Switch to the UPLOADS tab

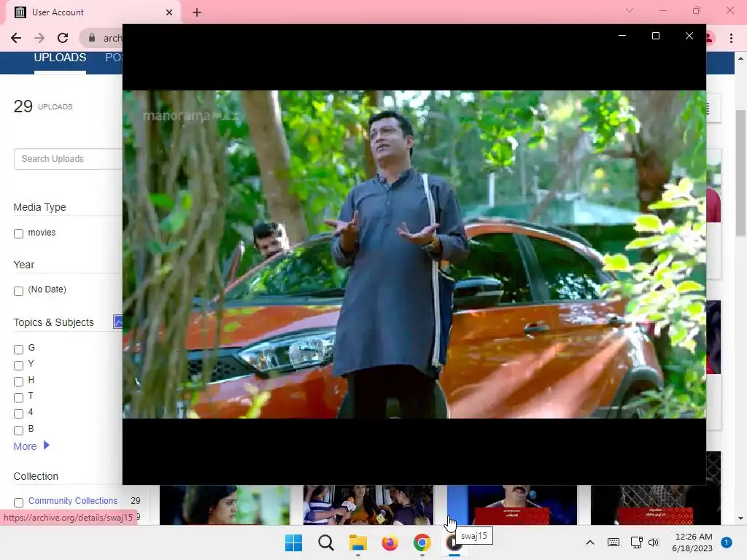pyautogui.click(x=60, y=58)
